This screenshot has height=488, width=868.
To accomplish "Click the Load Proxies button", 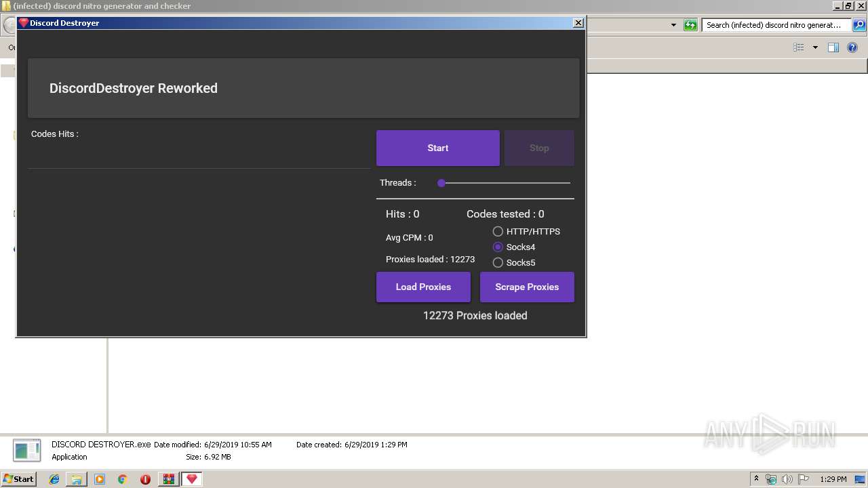I will tap(423, 287).
